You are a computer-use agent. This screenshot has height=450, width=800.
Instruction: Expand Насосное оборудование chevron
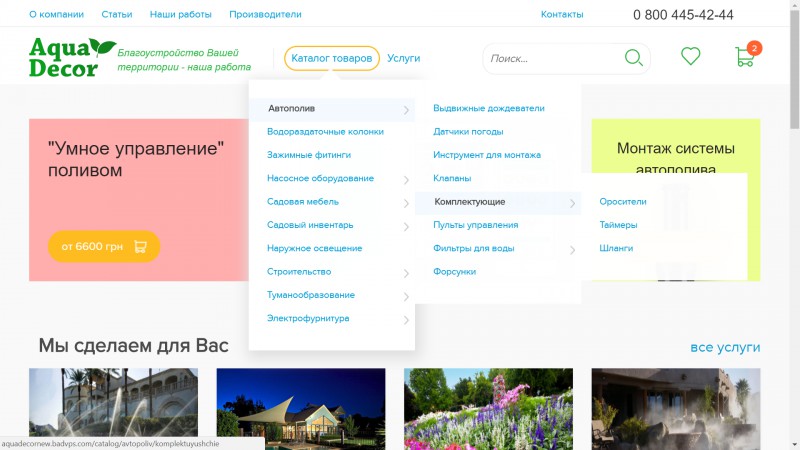pyautogui.click(x=406, y=180)
